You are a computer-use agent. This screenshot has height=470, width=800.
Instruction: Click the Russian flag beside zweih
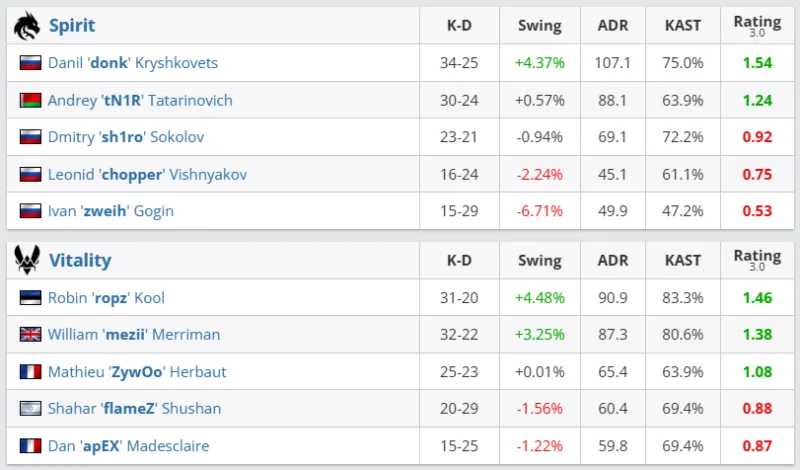coord(30,211)
